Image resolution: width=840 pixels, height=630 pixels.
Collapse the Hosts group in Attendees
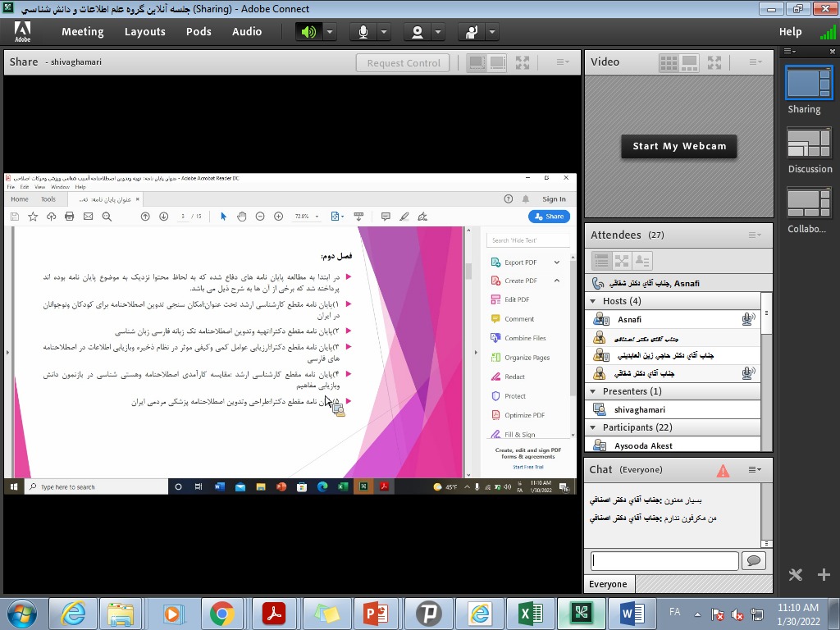coord(592,301)
